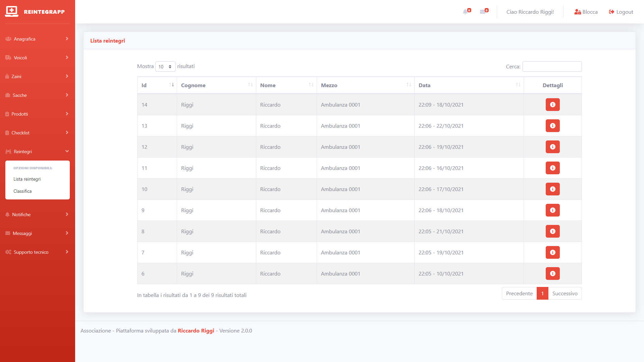Open the Prodotti menu label
Viewport: 644px width, 362px height.
pyautogui.click(x=20, y=114)
